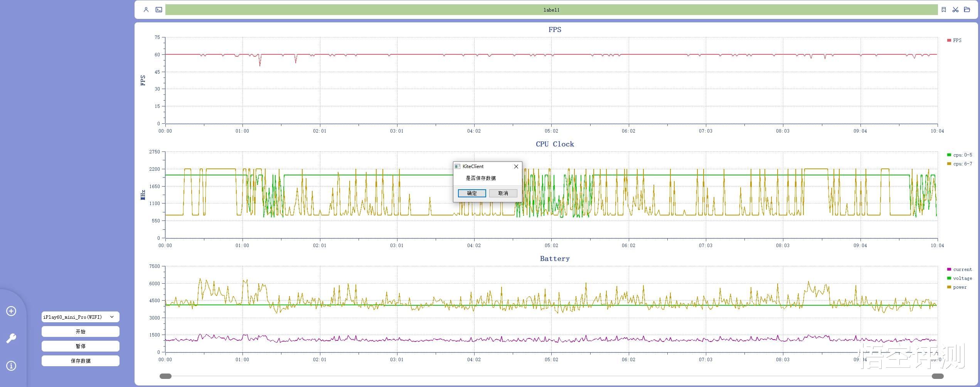Click the FPS chart title
Viewport: 980px width, 387px height.
pyautogui.click(x=555, y=30)
